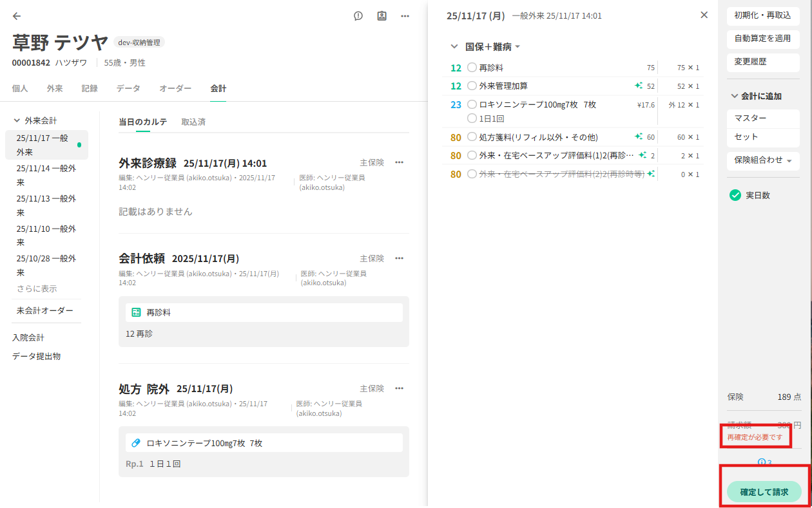Select the 外来管理加算 radio button
Screen dimensions: 812x508
(472, 86)
